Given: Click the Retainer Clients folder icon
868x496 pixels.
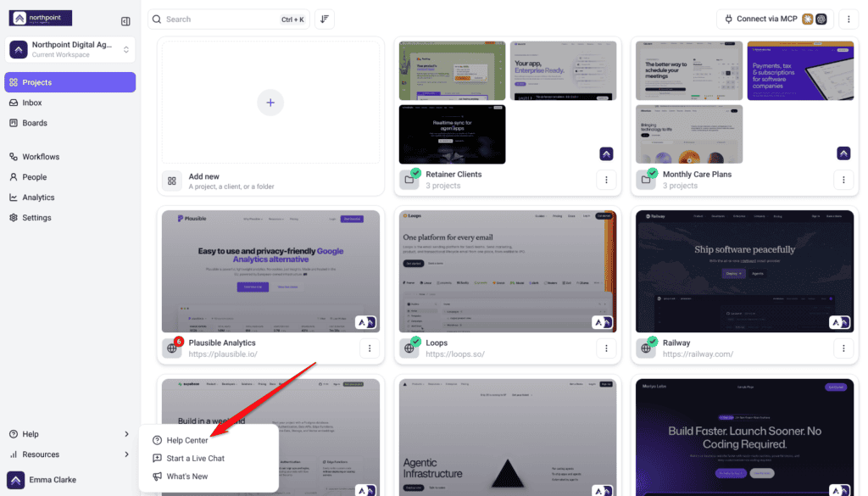Looking at the screenshot, I should coord(409,180).
